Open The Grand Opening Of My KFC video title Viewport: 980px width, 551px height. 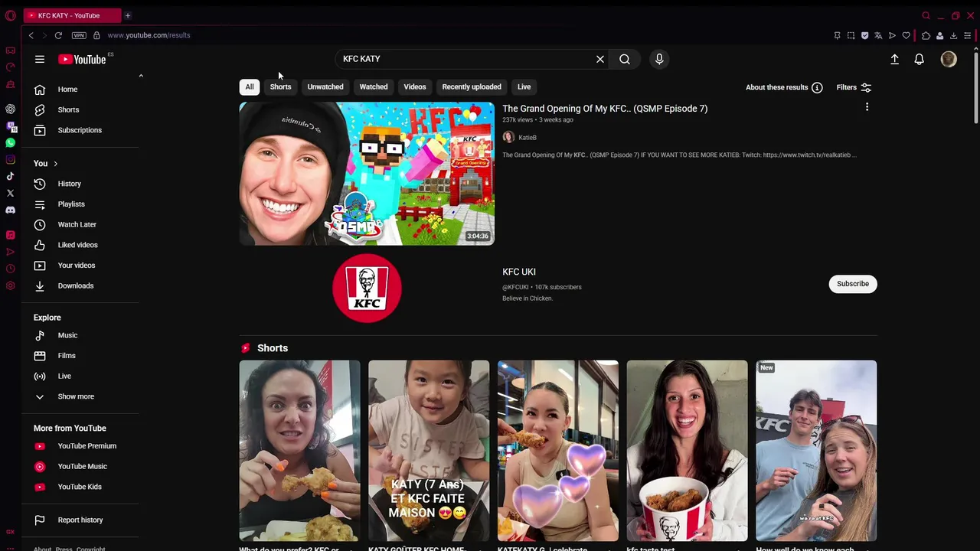(605, 109)
